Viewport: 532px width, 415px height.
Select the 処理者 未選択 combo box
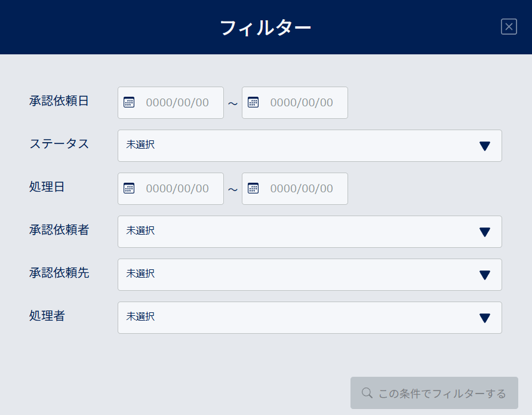pos(309,318)
